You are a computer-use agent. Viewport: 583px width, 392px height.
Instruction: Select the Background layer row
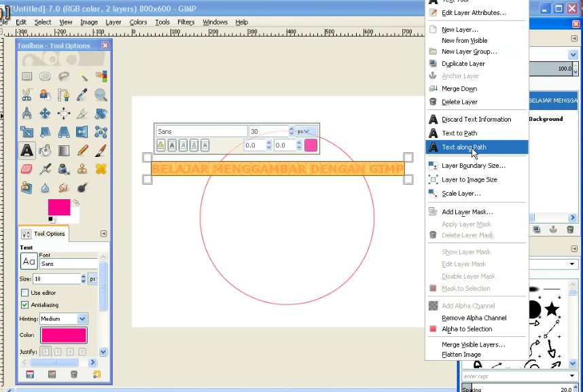tap(553, 119)
